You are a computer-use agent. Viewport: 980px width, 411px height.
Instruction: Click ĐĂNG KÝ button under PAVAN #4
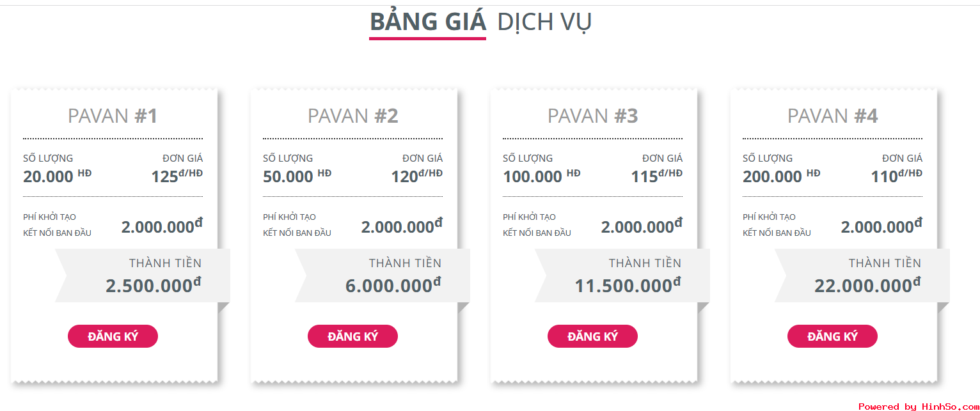point(832,336)
